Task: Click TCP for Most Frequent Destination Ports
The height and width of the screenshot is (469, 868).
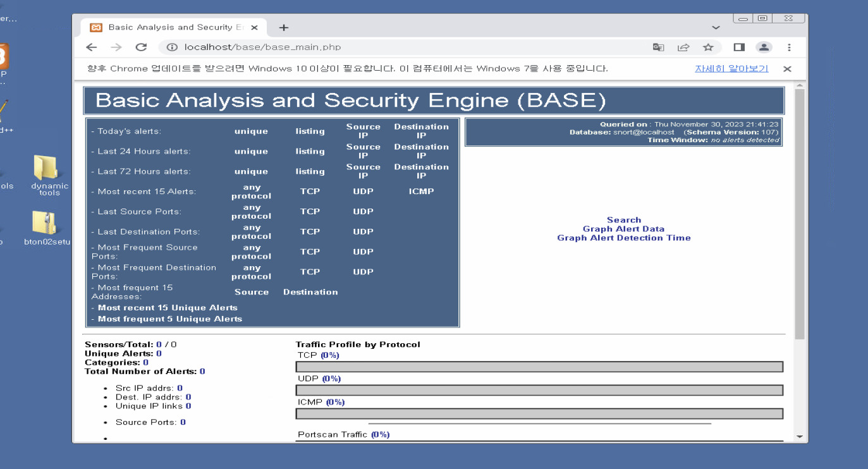Action: point(310,272)
